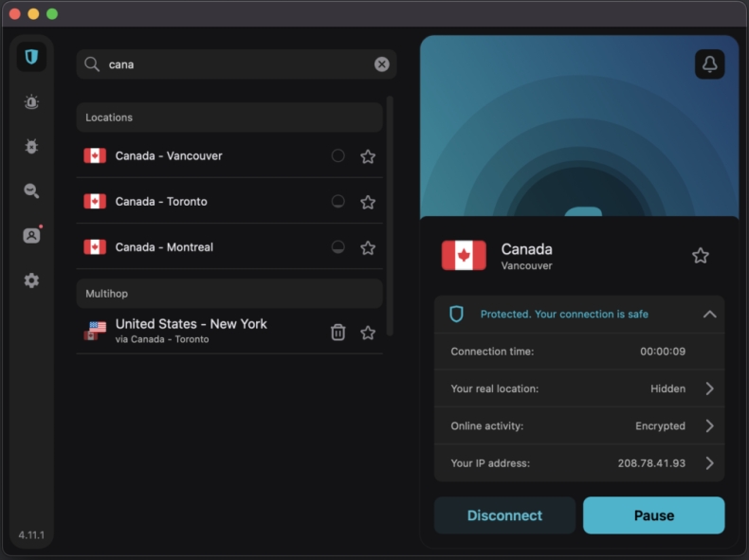Click into the search field containing "cana"
749x560 pixels.
(x=237, y=64)
